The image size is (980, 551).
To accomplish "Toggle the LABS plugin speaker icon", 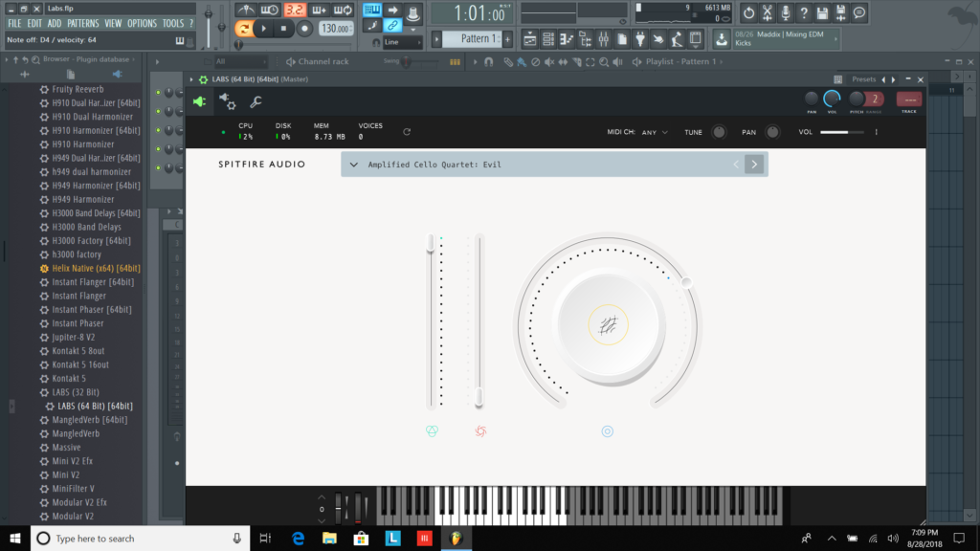I will coord(199,101).
